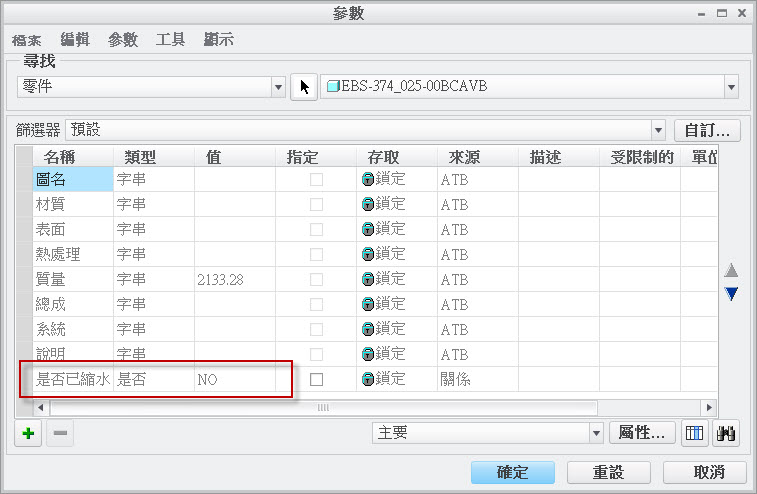Click lock icon in 是否已縮水 row
This screenshot has height=494, width=757.
coord(368,379)
